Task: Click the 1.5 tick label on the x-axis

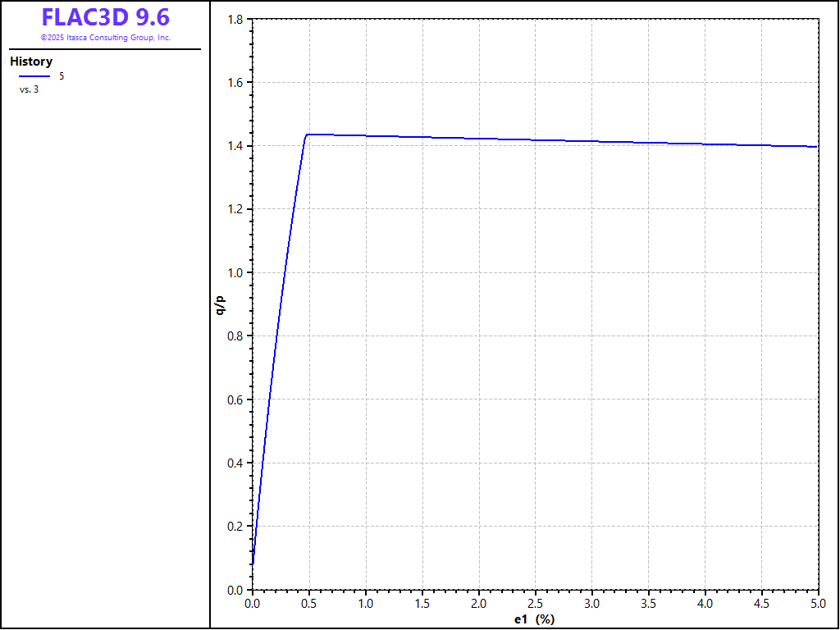Action: [x=422, y=604]
